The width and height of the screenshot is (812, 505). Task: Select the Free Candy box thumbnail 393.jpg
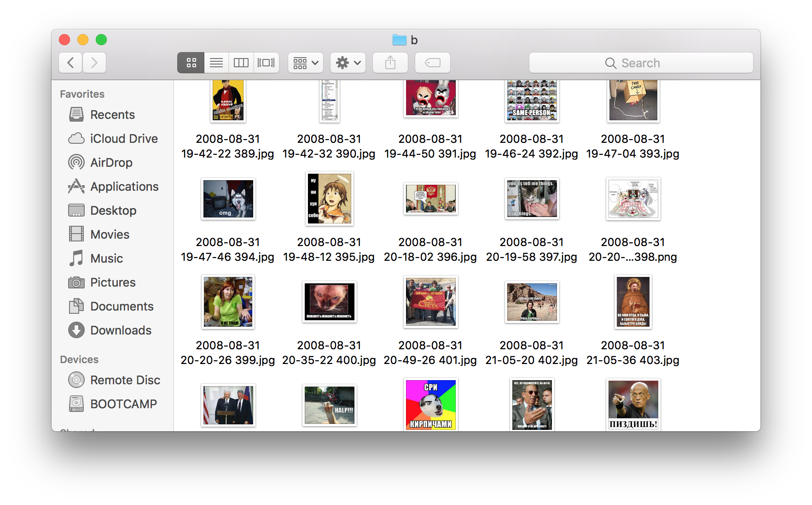pos(633,101)
